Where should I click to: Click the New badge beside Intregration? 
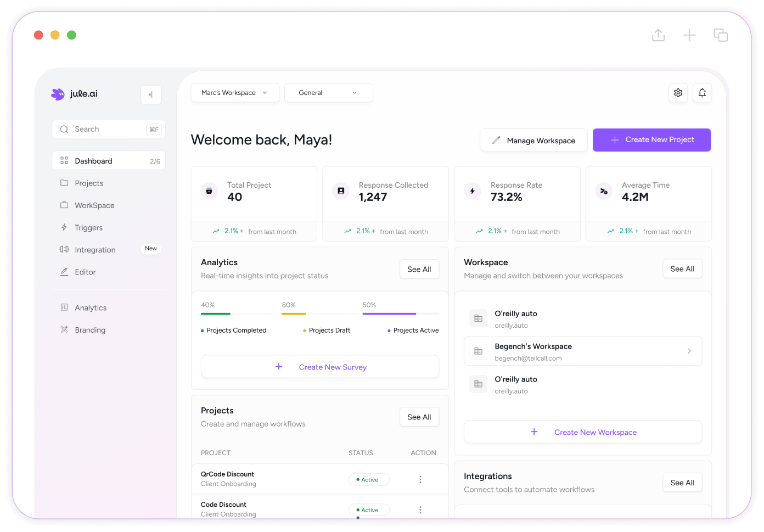pos(151,249)
